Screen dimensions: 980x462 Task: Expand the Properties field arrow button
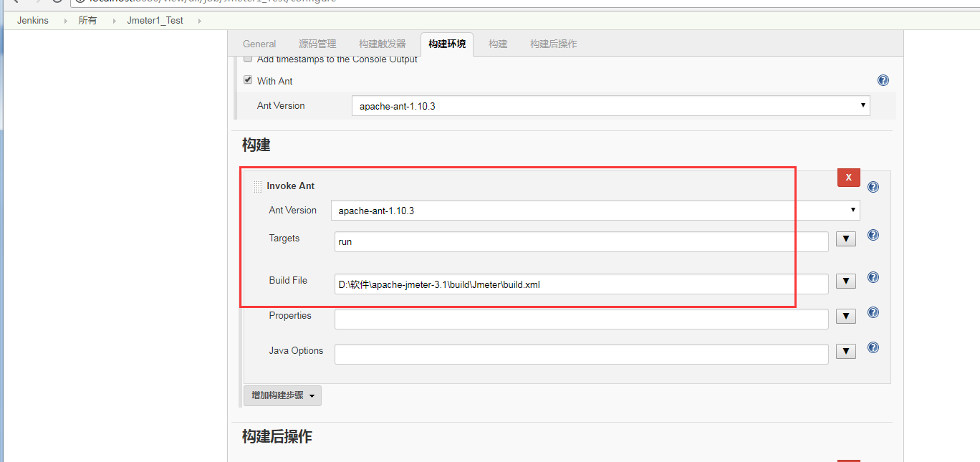click(846, 316)
